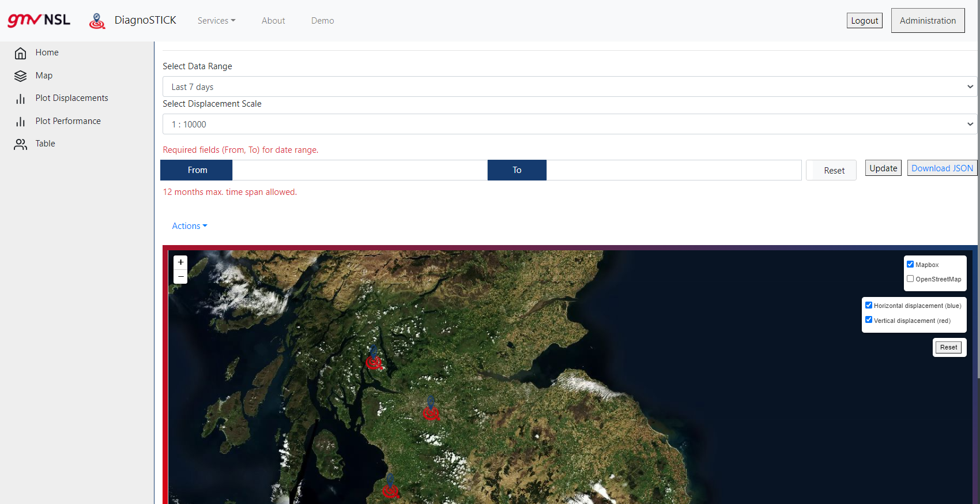Open the Demo page

tap(323, 21)
